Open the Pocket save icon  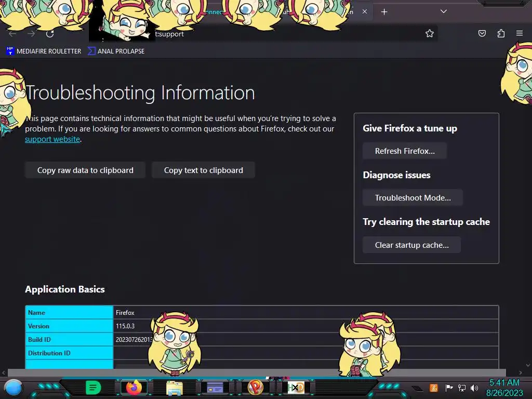pyautogui.click(x=482, y=33)
